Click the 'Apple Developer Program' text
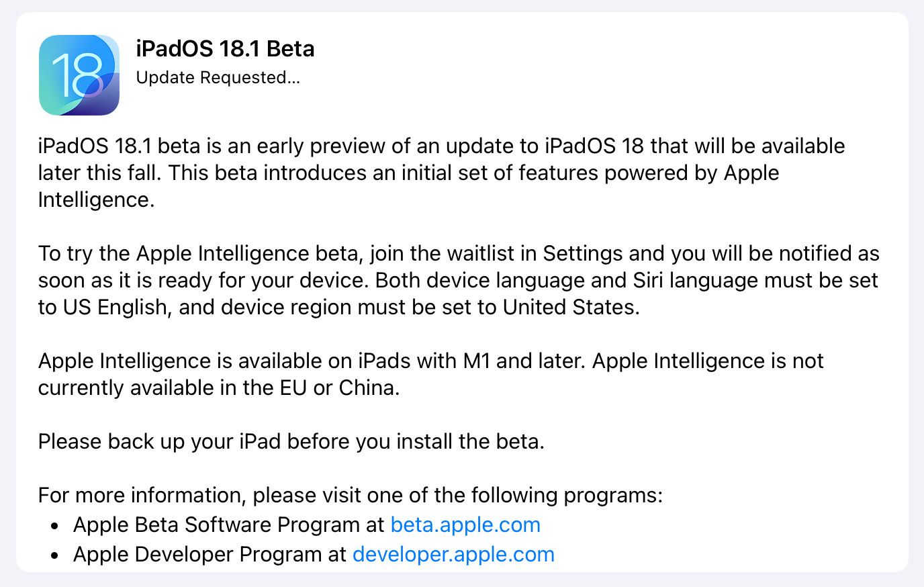The height and width of the screenshot is (587, 924). pyautogui.click(x=197, y=554)
